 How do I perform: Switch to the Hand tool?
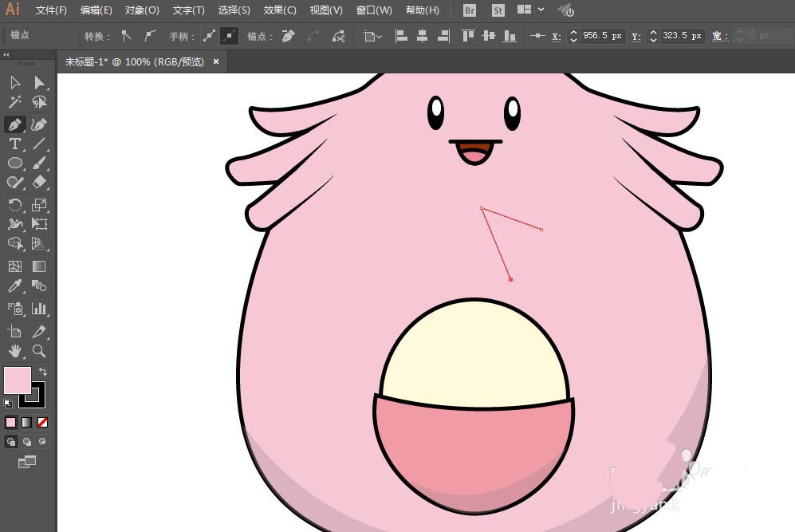click(15, 351)
